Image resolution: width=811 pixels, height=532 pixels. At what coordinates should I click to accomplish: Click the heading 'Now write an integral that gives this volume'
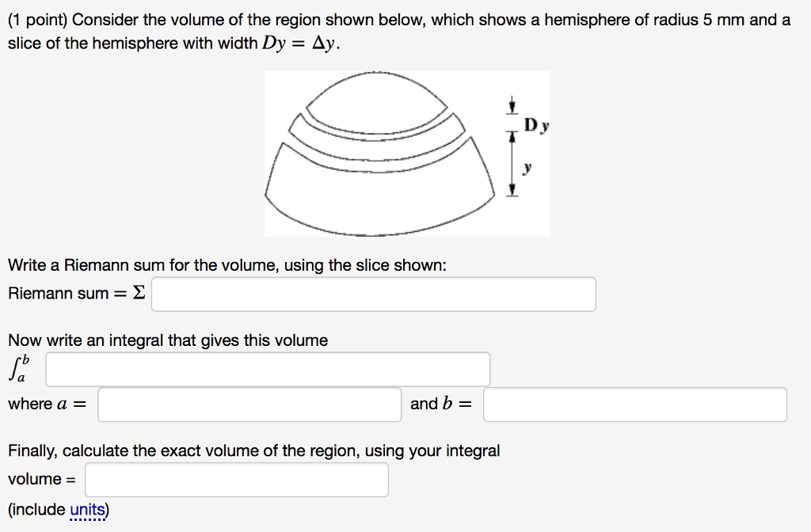[x=166, y=340]
